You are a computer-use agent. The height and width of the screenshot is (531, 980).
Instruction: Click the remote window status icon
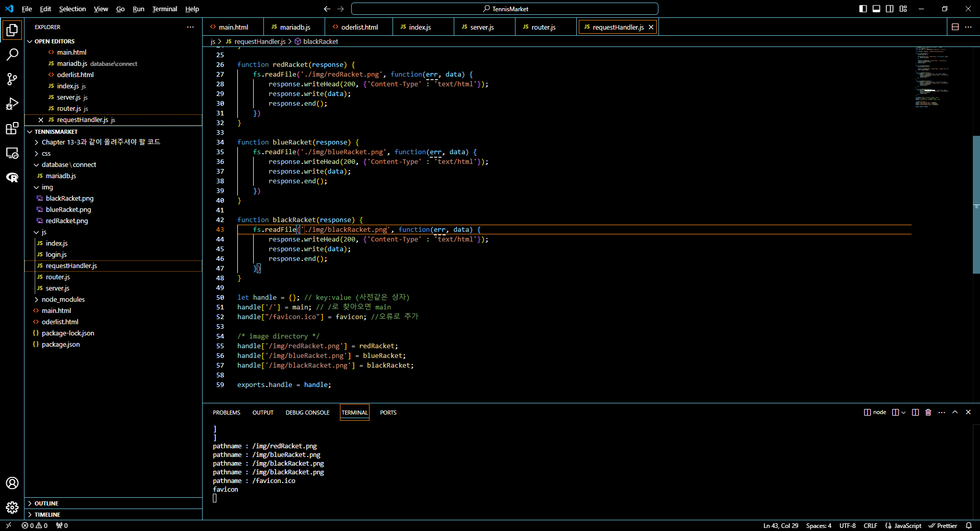tap(9, 525)
